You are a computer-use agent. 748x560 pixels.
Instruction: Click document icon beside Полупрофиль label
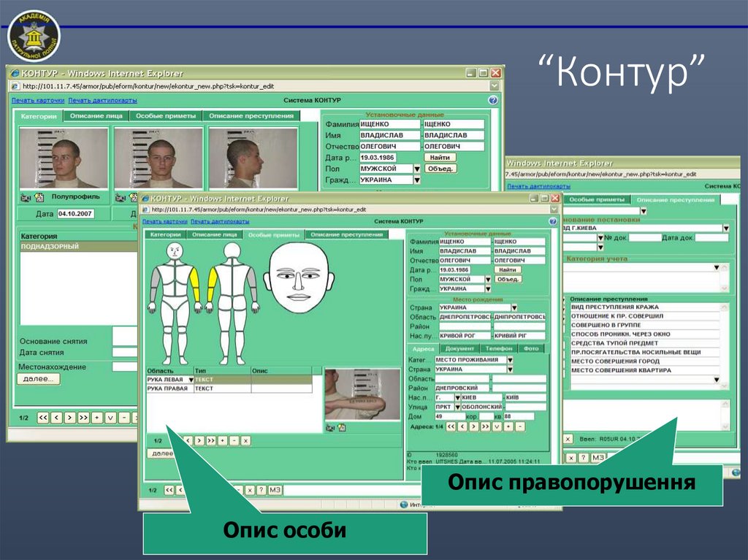[39, 197]
